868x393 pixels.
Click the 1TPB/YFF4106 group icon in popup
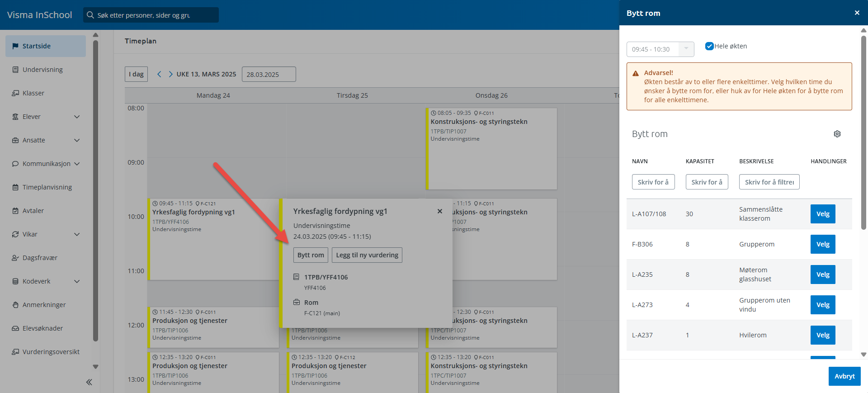(297, 277)
